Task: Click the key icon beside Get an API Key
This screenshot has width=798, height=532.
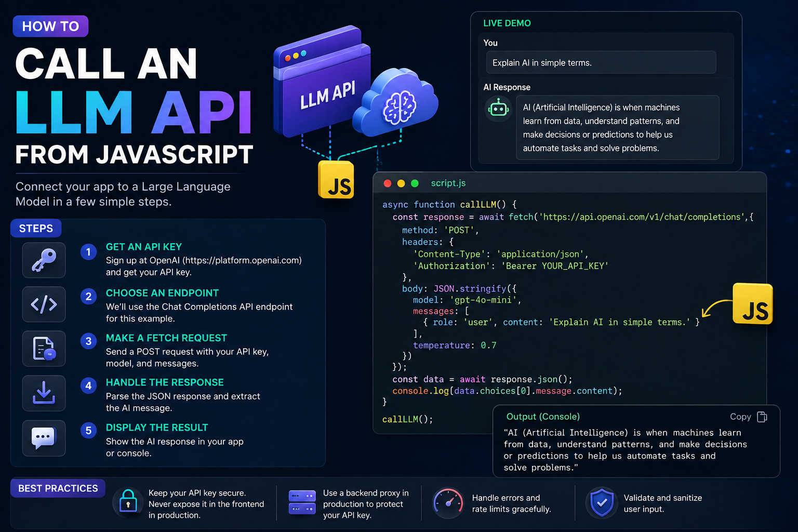Action: click(44, 260)
